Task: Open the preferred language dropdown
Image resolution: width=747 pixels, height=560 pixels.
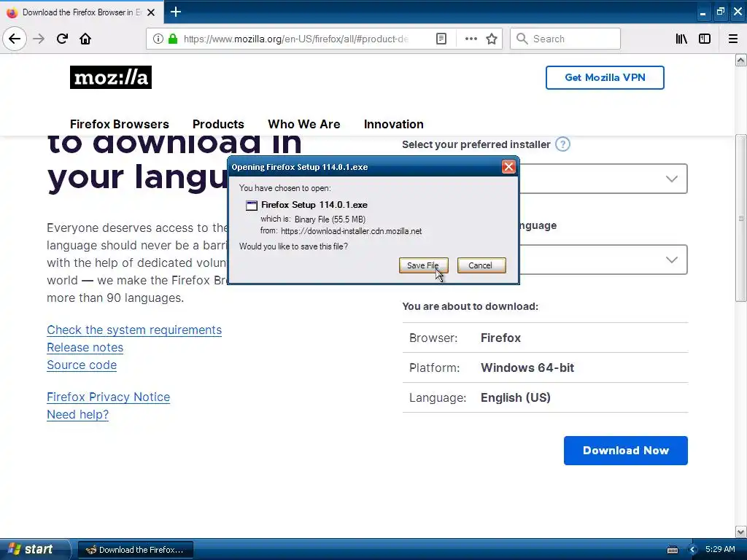Action: pyautogui.click(x=603, y=260)
